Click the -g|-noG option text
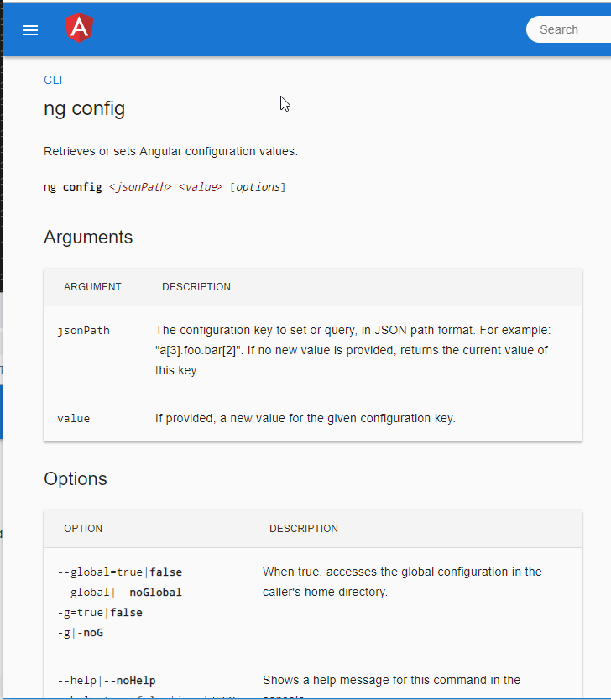611x700 pixels. pyautogui.click(x=81, y=633)
